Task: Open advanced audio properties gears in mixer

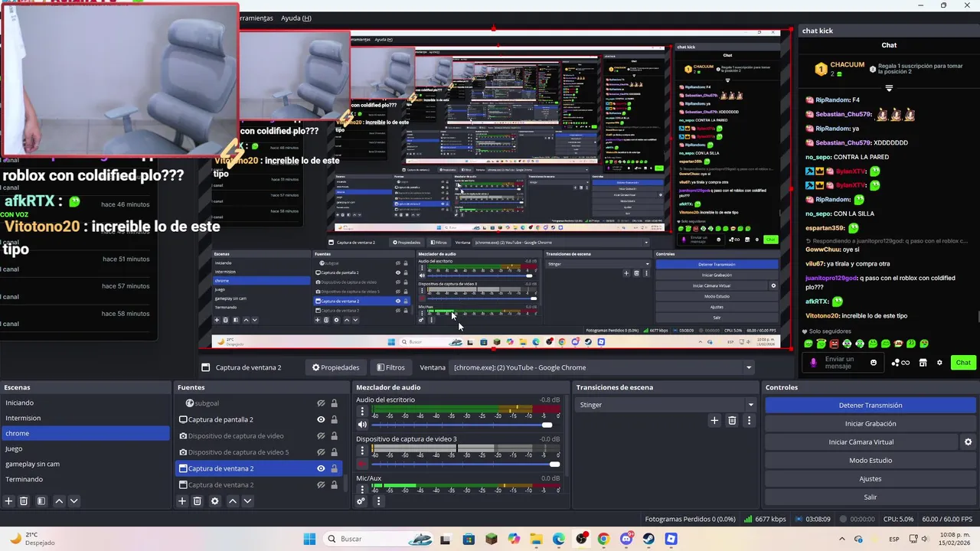Action: 361,501
